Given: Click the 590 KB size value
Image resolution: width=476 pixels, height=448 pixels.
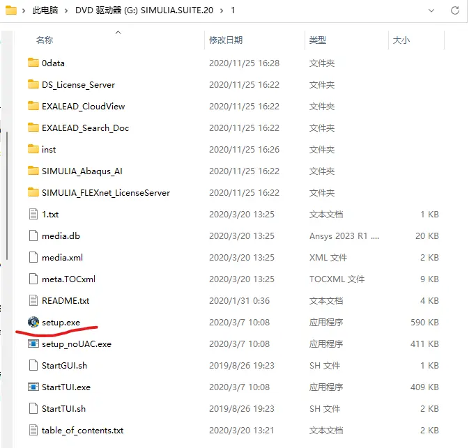Looking at the screenshot, I should coord(424,322).
